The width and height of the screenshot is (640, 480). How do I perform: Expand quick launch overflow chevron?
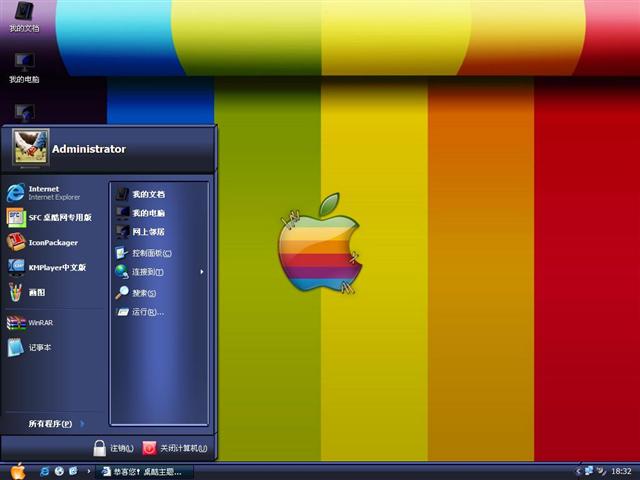(89, 471)
